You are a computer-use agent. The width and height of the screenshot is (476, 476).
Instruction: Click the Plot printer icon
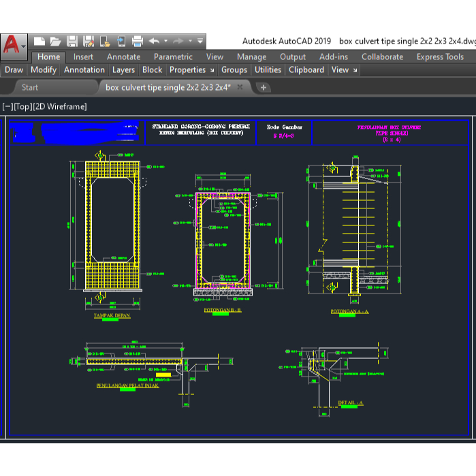pyautogui.click(x=138, y=42)
